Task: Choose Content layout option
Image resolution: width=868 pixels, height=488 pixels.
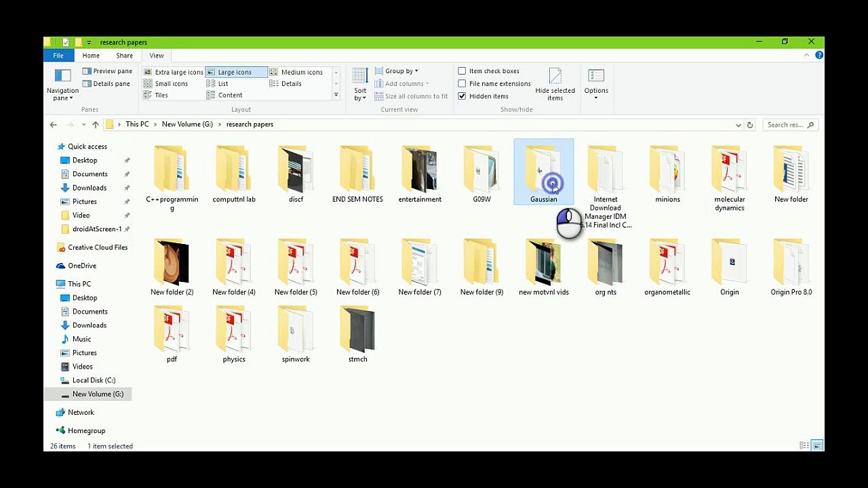Action: pos(224,95)
